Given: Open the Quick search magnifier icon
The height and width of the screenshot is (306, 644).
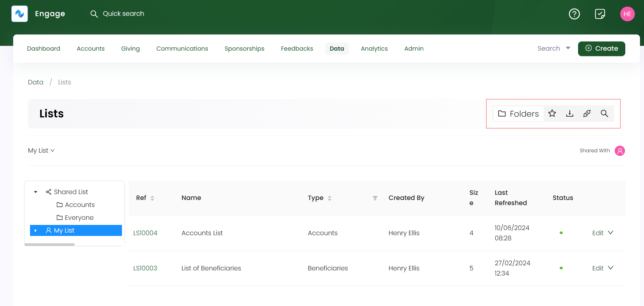Looking at the screenshot, I should point(94,14).
